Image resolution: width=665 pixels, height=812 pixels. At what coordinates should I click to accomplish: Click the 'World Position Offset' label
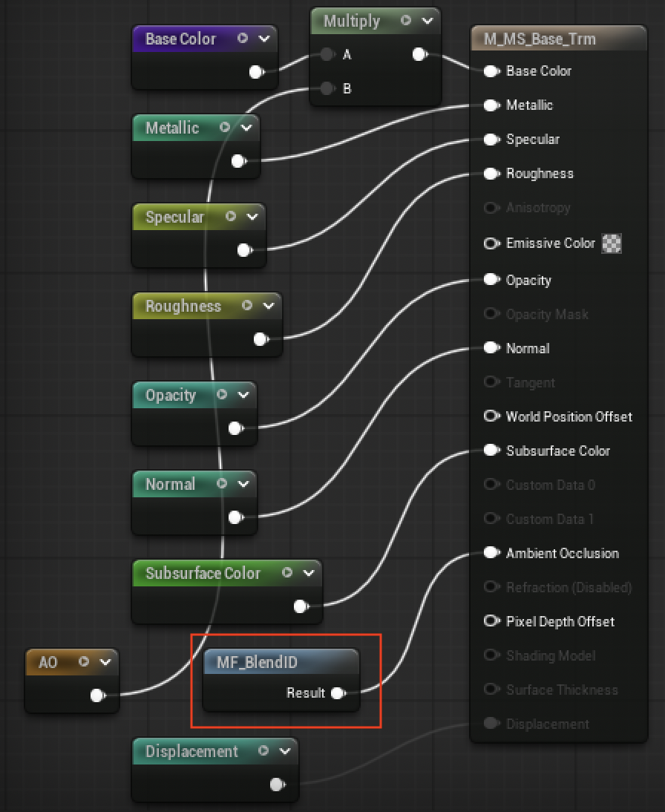coord(569,417)
